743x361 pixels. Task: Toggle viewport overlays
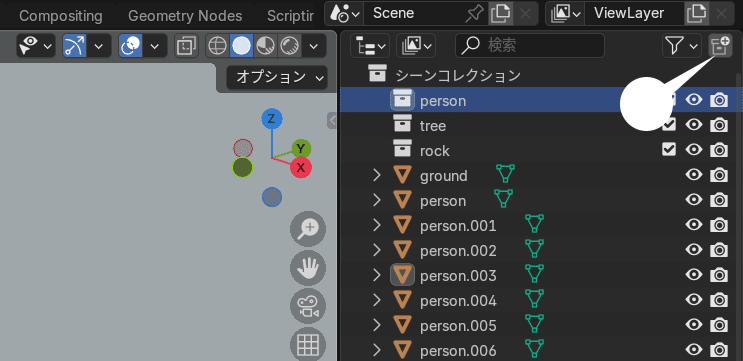coord(131,46)
